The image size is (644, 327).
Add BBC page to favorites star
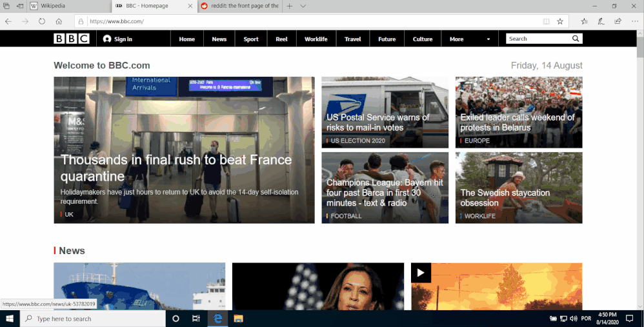point(560,21)
